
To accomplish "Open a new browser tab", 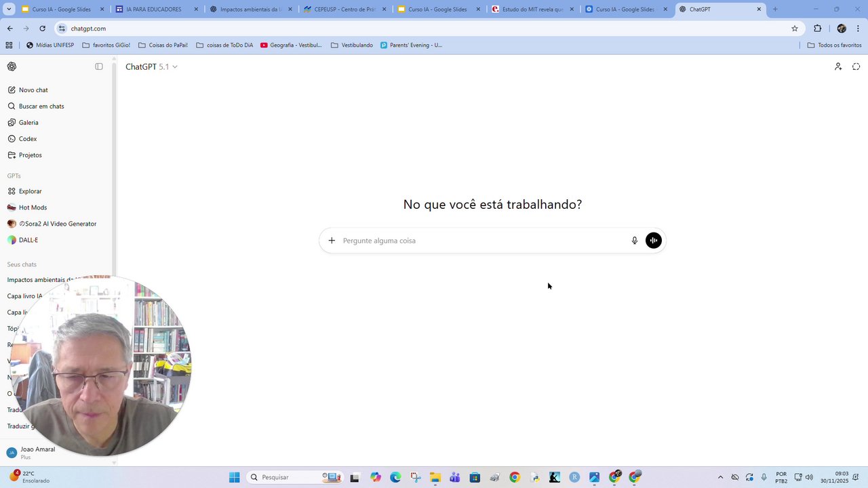I will (775, 9).
